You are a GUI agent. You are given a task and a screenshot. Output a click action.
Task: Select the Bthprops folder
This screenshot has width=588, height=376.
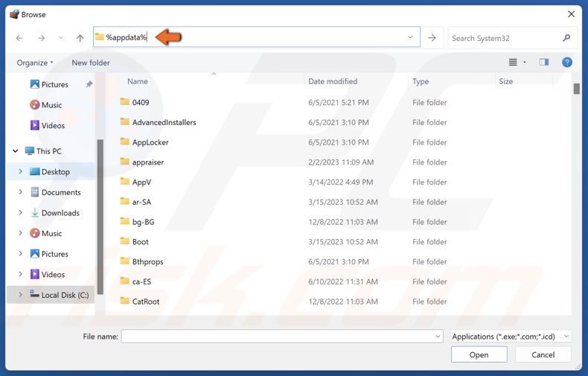coord(141,261)
